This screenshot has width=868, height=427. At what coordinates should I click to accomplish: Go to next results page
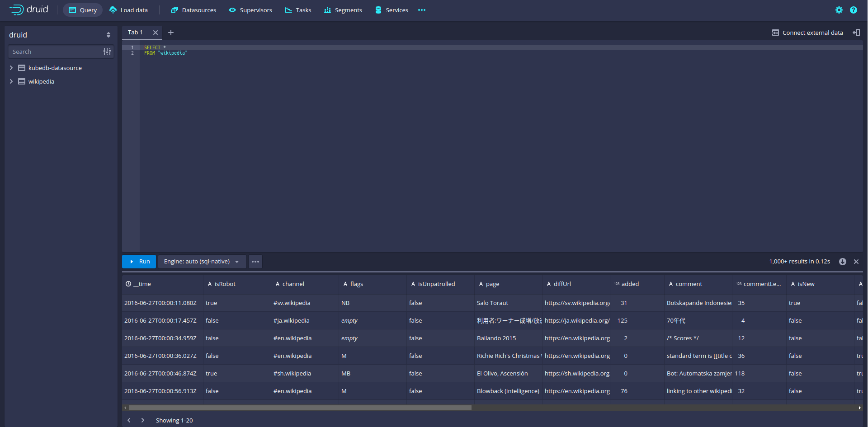pyautogui.click(x=143, y=420)
